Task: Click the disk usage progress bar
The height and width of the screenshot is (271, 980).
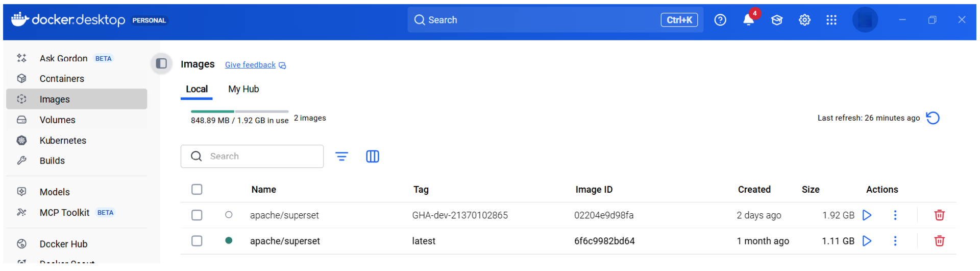Action: (239, 111)
